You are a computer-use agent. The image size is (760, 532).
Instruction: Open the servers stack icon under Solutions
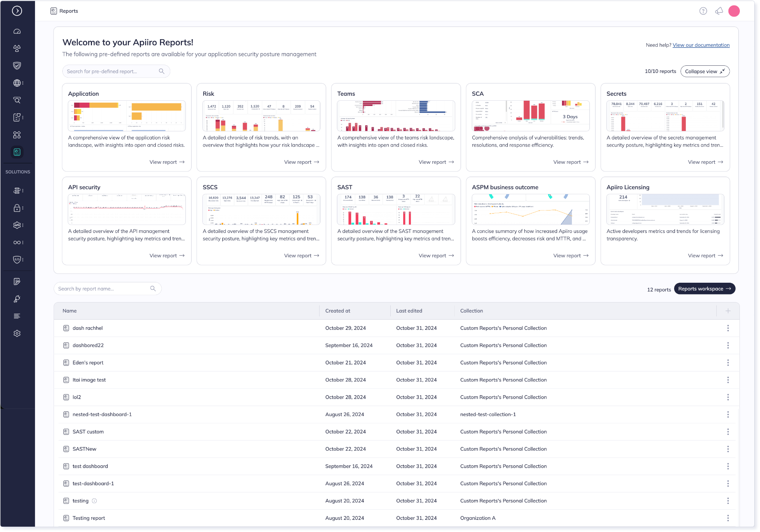click(17, 190)
